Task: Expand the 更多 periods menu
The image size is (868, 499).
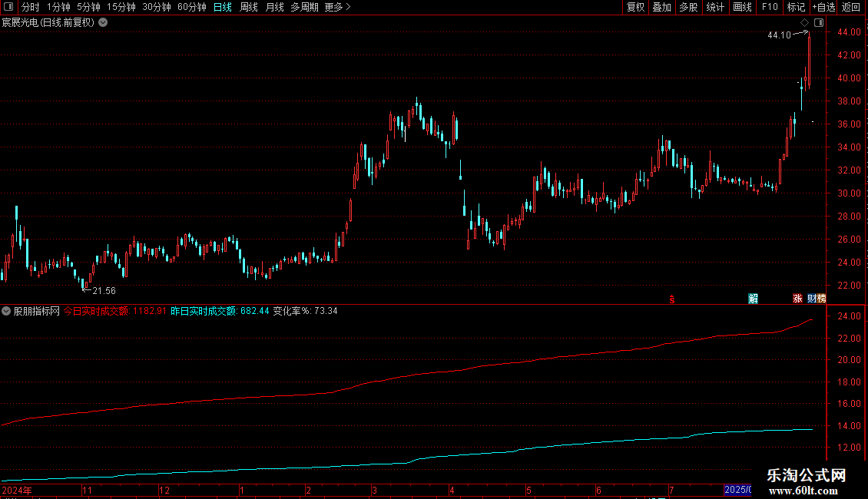Action: tap(338, 7)
